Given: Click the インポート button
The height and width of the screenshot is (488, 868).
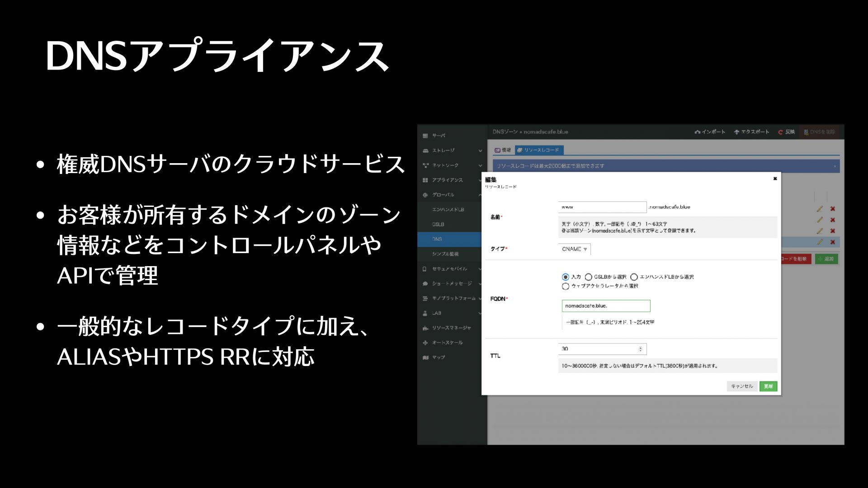Looking at the screenshot, I should (x=710, y=132).
